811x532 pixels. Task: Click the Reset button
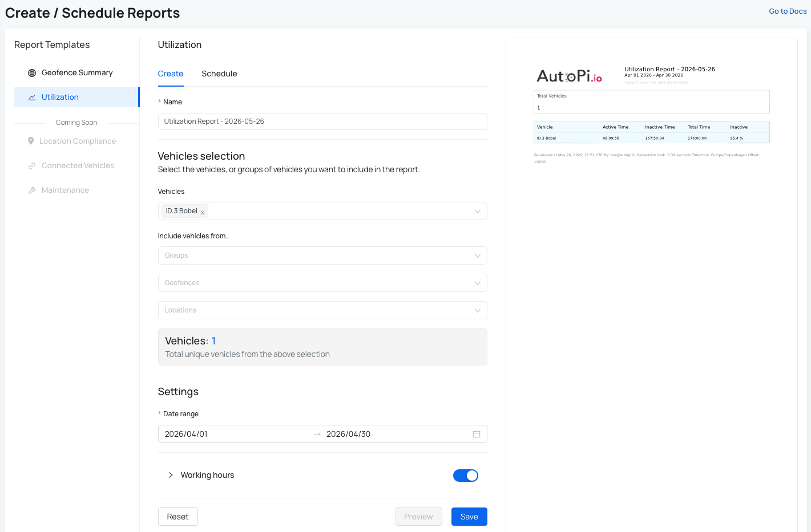coord(178,517)
